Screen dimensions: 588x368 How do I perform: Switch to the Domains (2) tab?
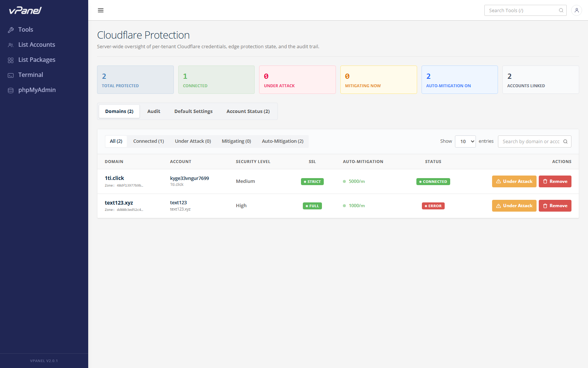tap(119, 111)
